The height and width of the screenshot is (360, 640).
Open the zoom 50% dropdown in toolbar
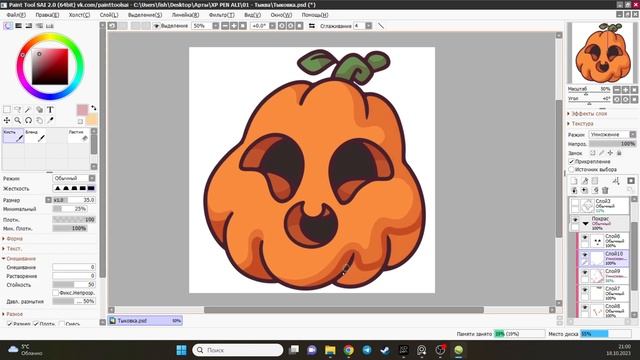click(216, 26)
